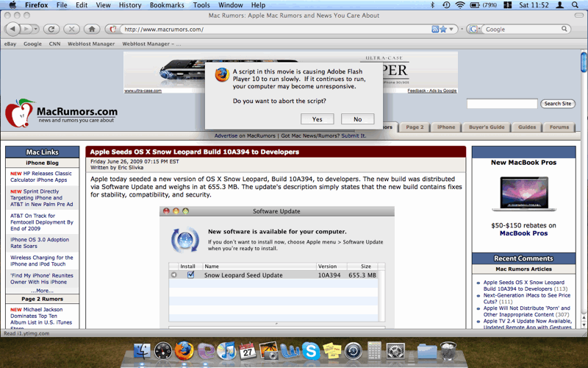Open the CNN bookmark
This screenshot has height=368, width=588.
54,43
